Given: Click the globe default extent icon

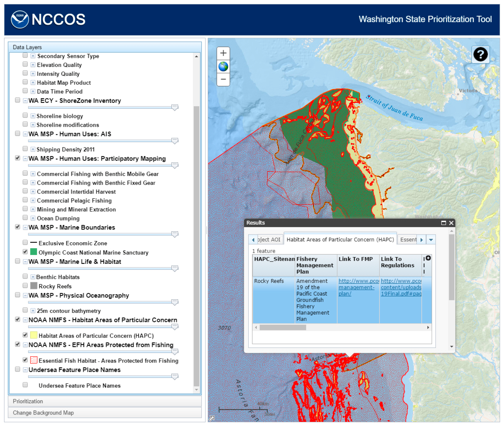Looking at the screenshot, I should pos(223,66).
